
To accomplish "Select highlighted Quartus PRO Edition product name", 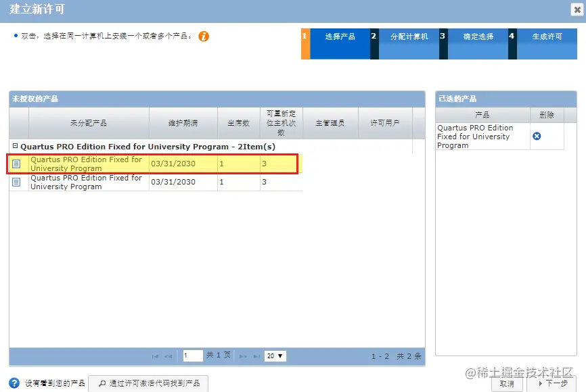I will click(x=87, y=164).
